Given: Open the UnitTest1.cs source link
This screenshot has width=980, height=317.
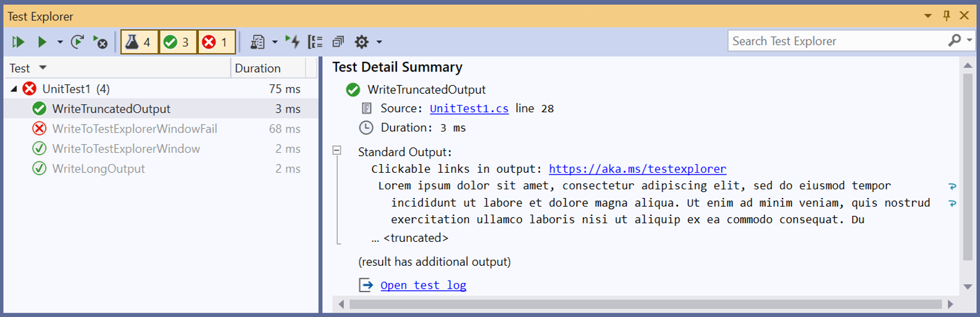Looking at the screenshot, I should coord(469,109).
